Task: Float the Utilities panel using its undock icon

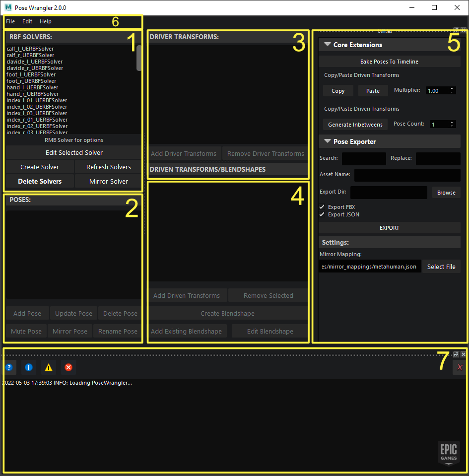Action: click(456, 30)
